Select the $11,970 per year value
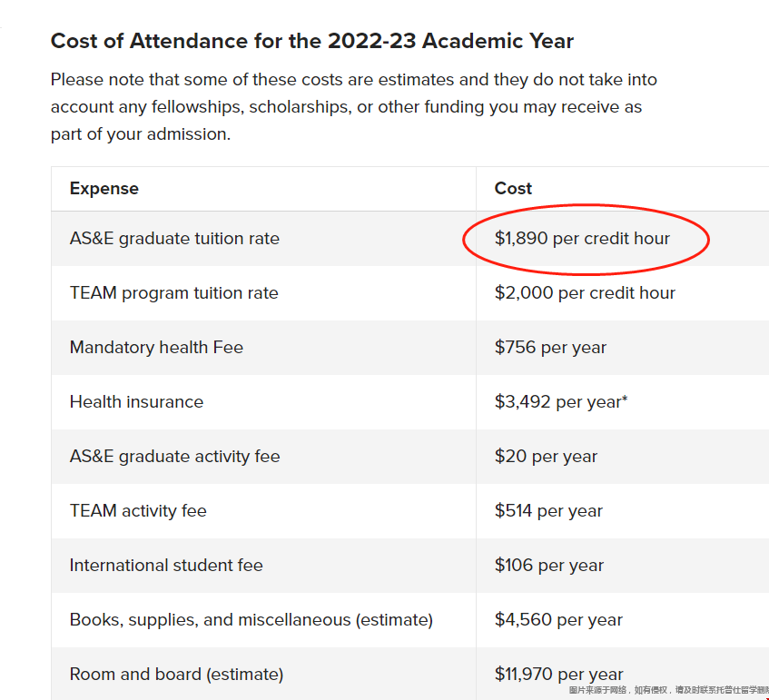The image size is (769, 700). 558,674
